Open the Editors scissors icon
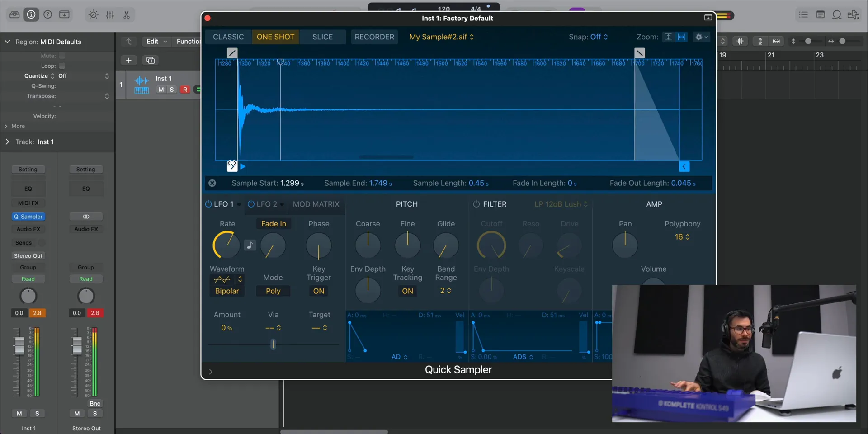Viewport: 868px width, 434px height. pos(127,14)
